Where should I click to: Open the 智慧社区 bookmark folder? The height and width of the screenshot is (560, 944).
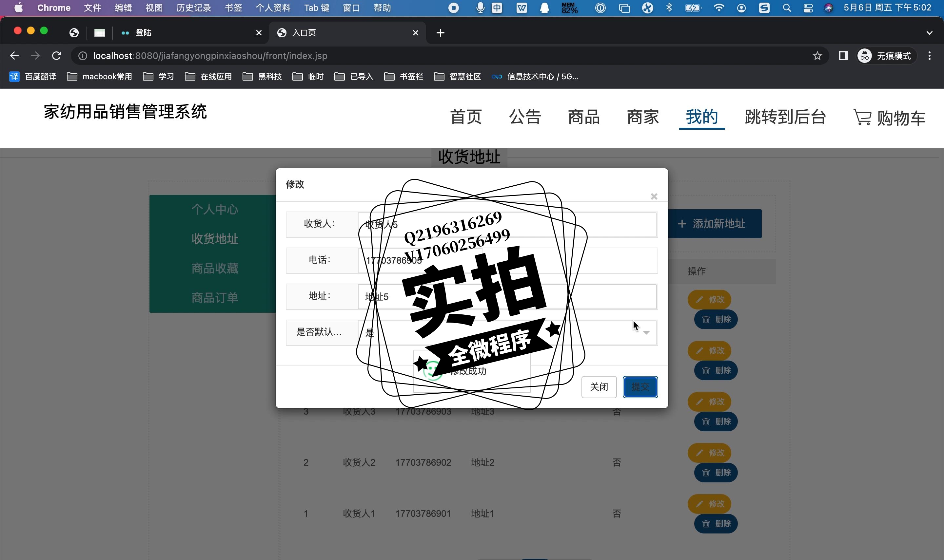[457, 77]
